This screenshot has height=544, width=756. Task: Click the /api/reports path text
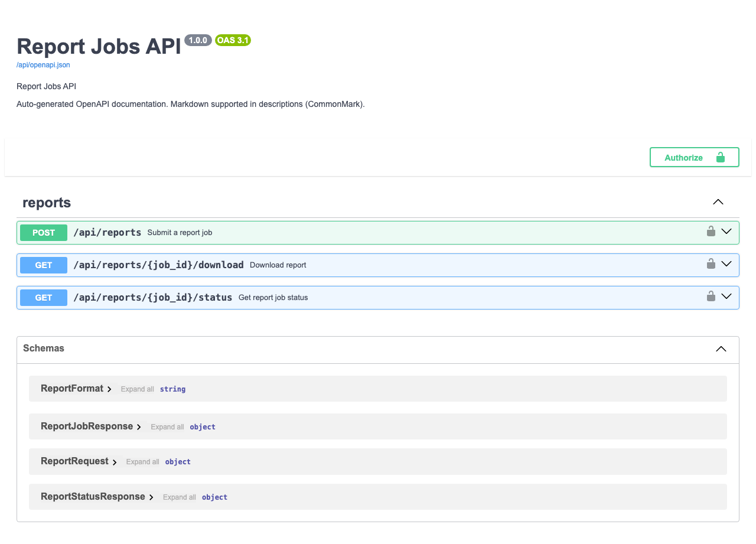pyautogui.click(x=107, y=233)
